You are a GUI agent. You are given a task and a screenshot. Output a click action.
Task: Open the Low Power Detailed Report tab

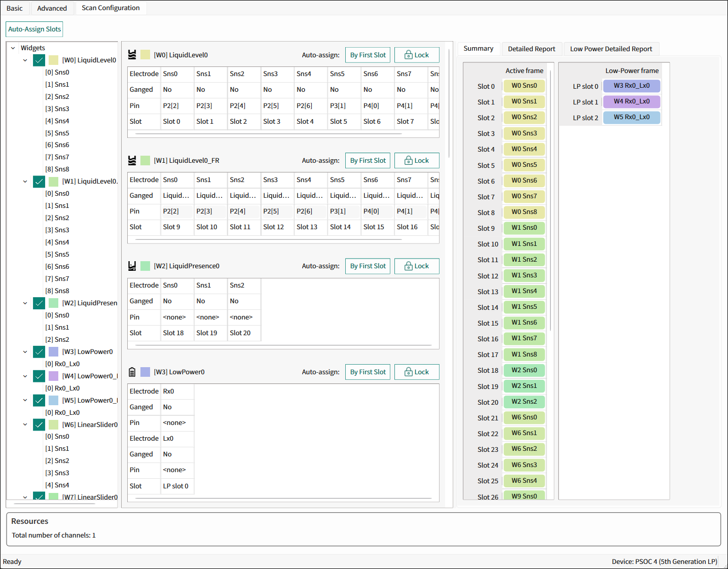(611, 49)
